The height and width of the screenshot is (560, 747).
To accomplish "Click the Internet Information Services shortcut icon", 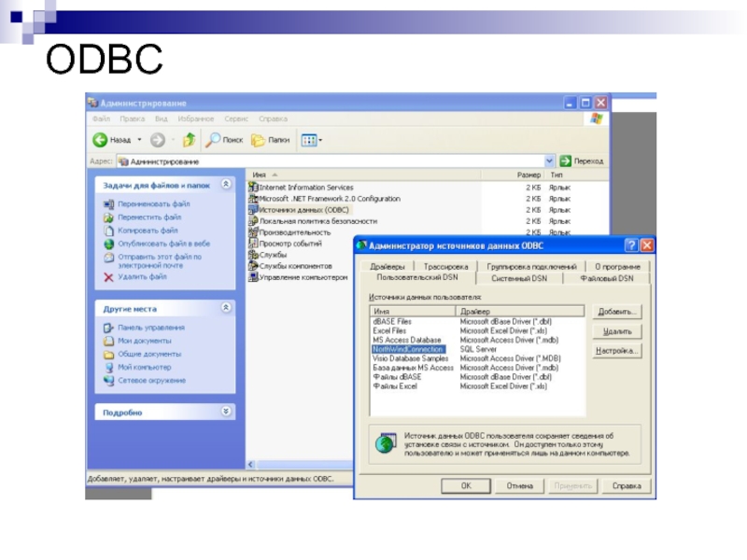I will [x=252, y=188].
